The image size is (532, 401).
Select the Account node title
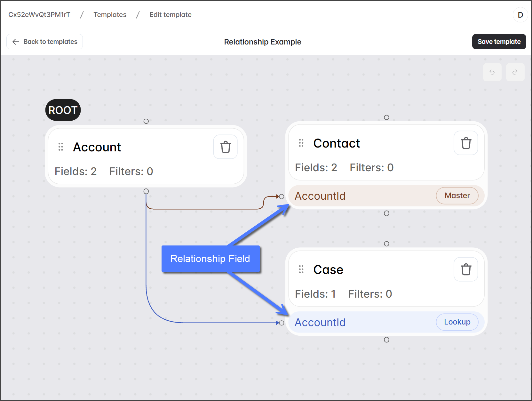pyautogui.click(x=97, y=147)
